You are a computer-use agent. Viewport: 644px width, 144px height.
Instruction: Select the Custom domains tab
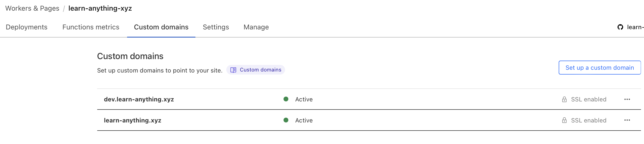(161, 27)
